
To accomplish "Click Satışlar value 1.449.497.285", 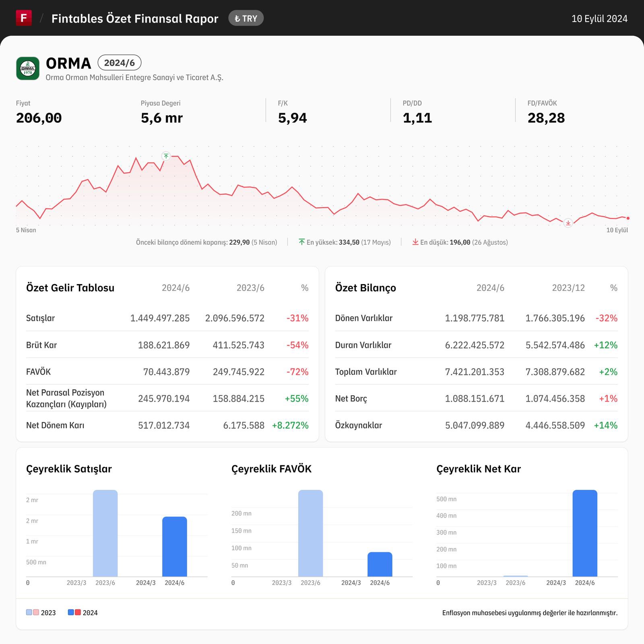I will pyautogui.click(x=160, y=318).
